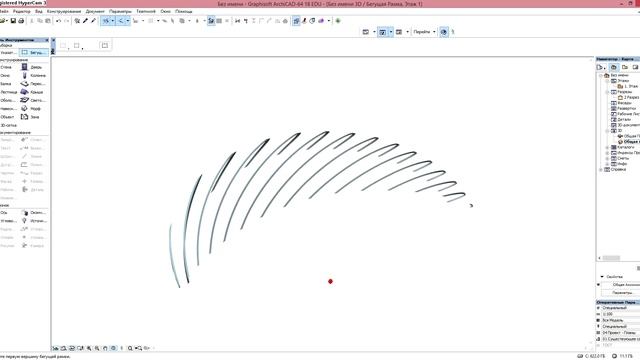Toggle the highlighted trace reference toolbar button
The height and width of the screenshot is (360, 640).
coord(211,21)
